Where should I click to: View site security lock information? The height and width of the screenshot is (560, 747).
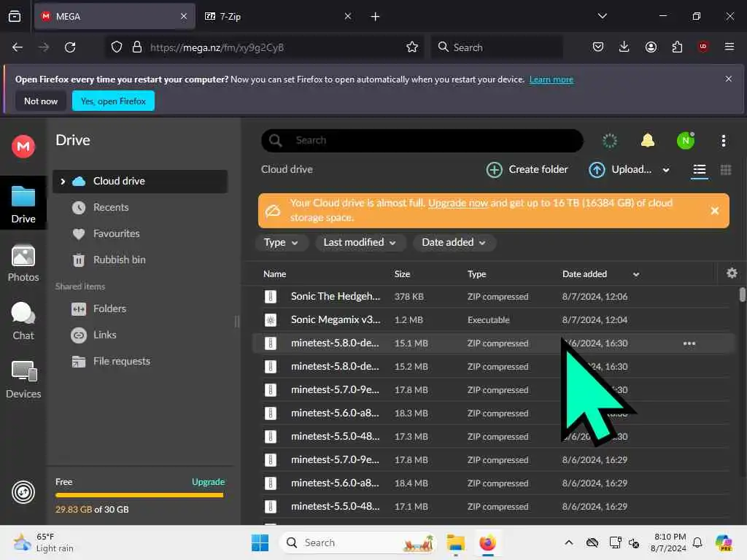(x=137, y=47)
